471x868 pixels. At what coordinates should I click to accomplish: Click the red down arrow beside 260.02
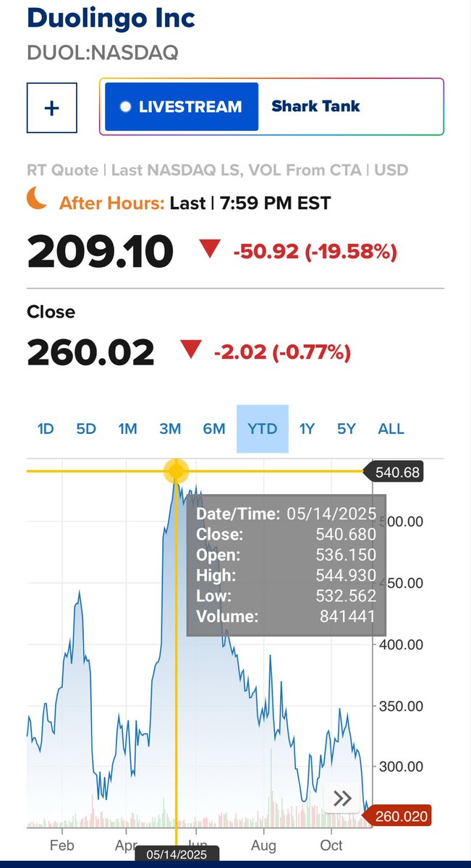click(191, 351)
